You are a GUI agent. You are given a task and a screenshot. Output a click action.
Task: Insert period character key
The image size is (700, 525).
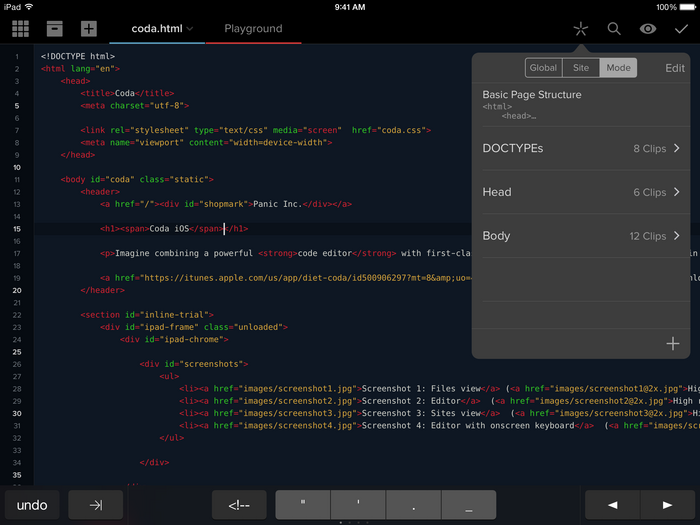coord(413,505)
